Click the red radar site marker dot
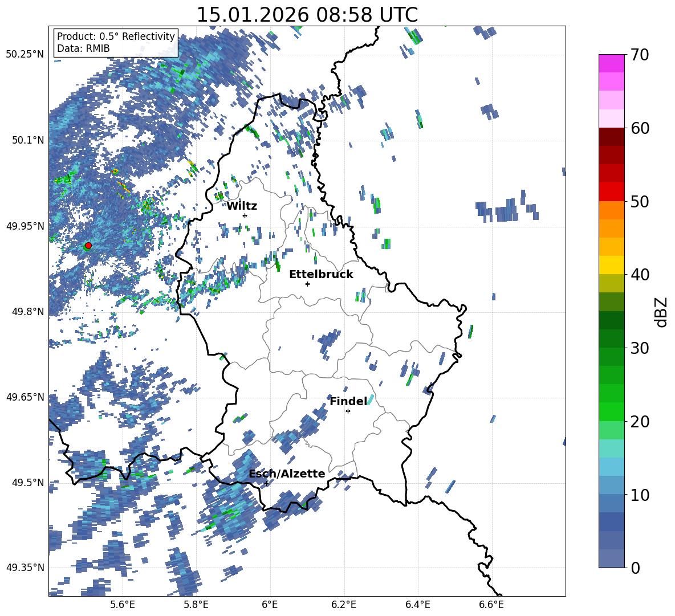 tap(88, 245)
